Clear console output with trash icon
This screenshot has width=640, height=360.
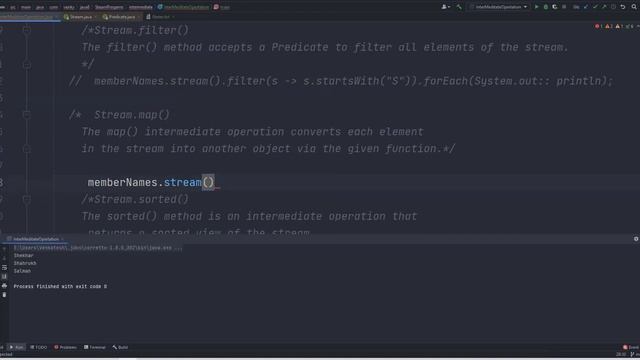click(4, 294)
